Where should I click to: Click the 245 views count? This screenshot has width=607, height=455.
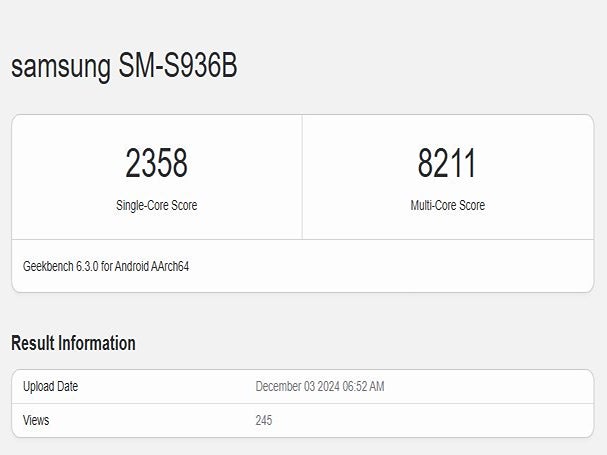(x=264, y=420)
